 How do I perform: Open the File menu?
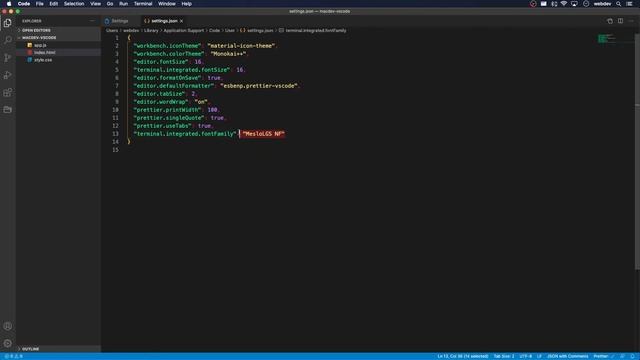pyautogui.click(x=40, y=4)
